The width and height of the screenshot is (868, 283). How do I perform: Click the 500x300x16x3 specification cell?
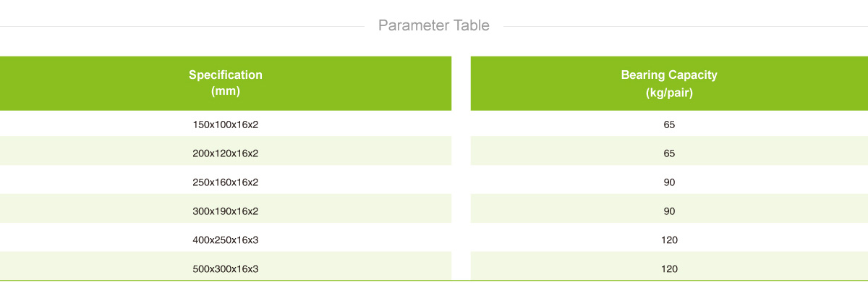[226, 269]
